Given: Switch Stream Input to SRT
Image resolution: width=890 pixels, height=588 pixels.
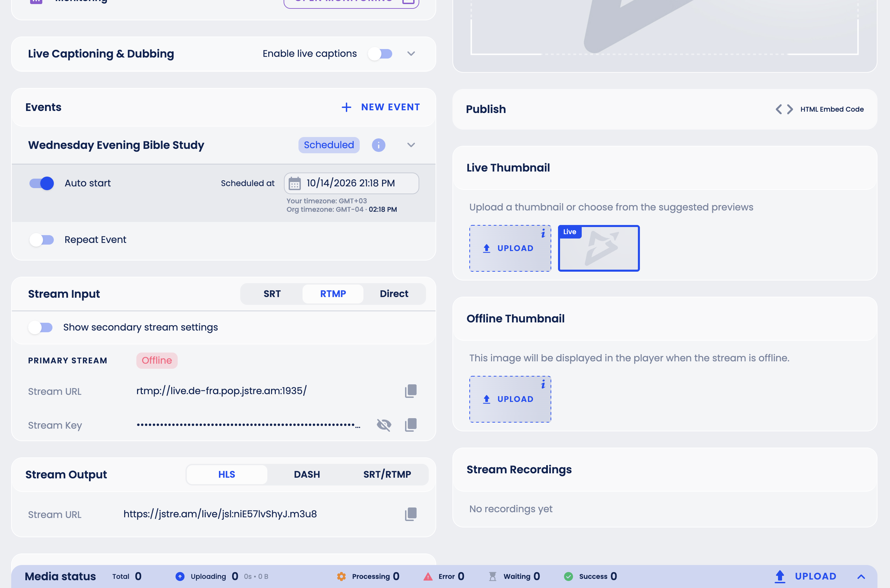Looking at the screenshot, I should pos(272,294).
